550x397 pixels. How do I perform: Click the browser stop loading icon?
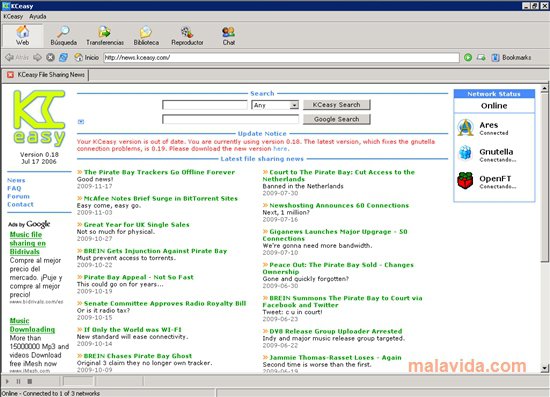51,57
